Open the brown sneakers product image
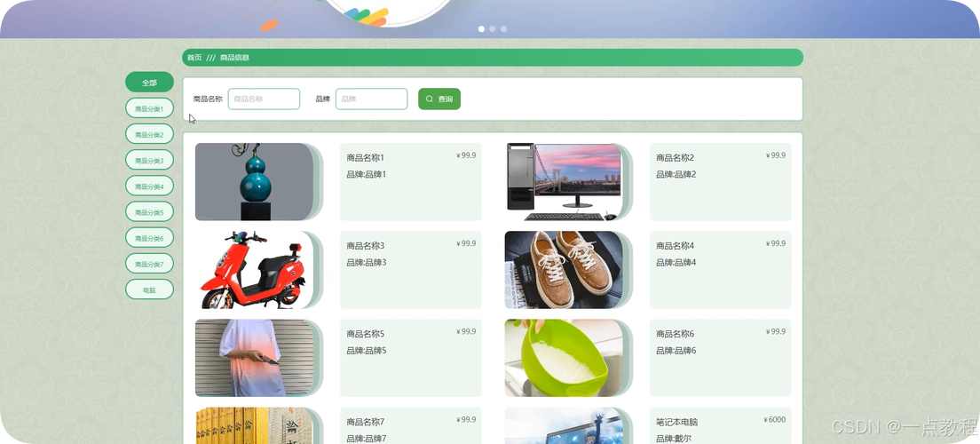The height and width of the screenshot is (444, 980). coord(564,270)
